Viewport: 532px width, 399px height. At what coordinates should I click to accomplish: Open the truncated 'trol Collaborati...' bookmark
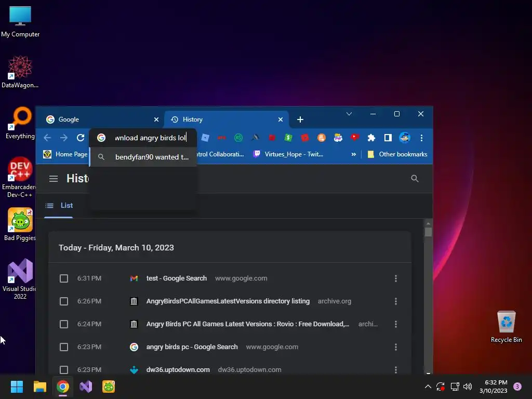tap(221, 154)
